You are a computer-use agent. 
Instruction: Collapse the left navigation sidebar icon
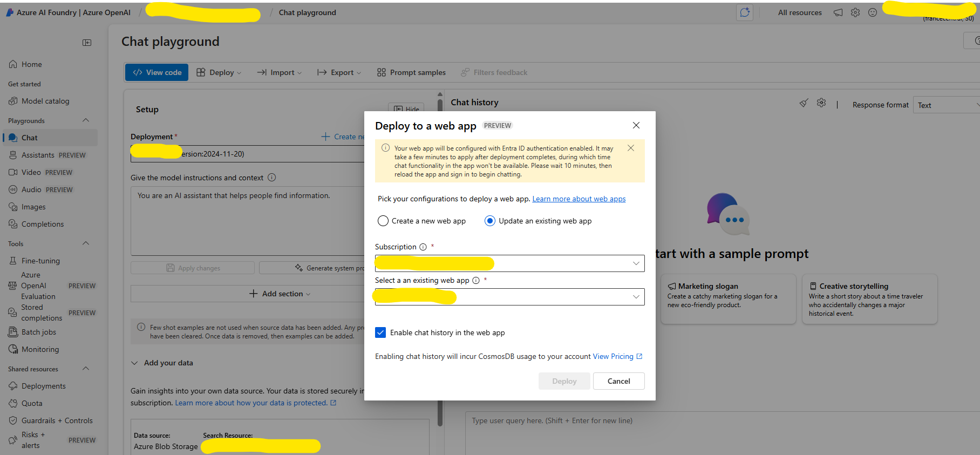(87, 43)
